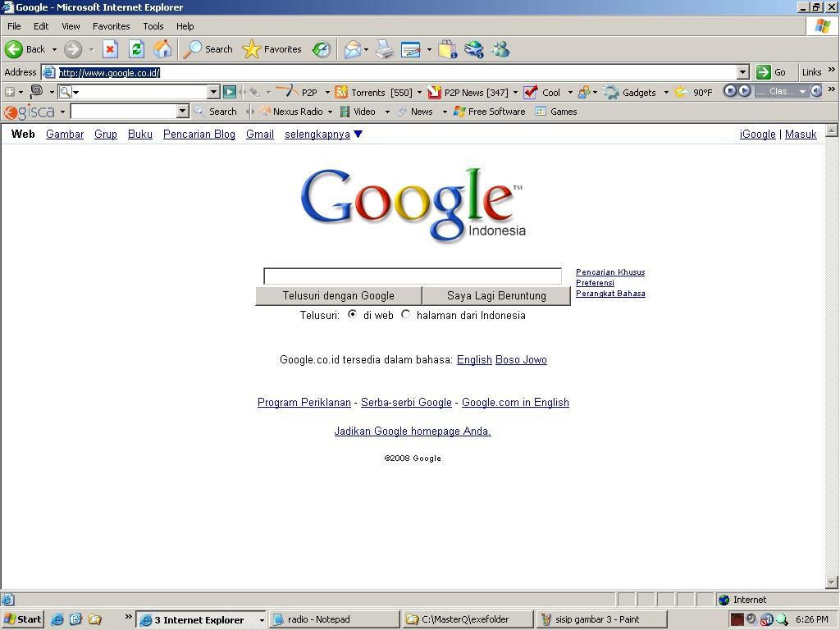
Task: Open the Gmail link
Action: [260, 134]
